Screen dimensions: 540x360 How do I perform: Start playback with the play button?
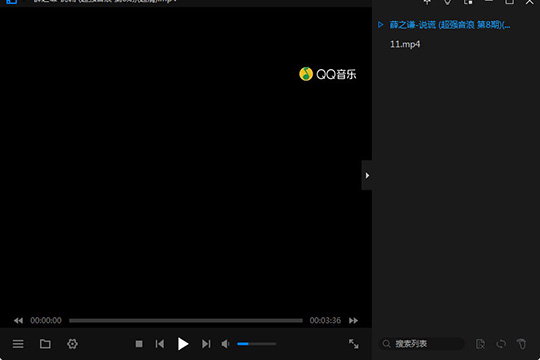(x=183, y=344)
